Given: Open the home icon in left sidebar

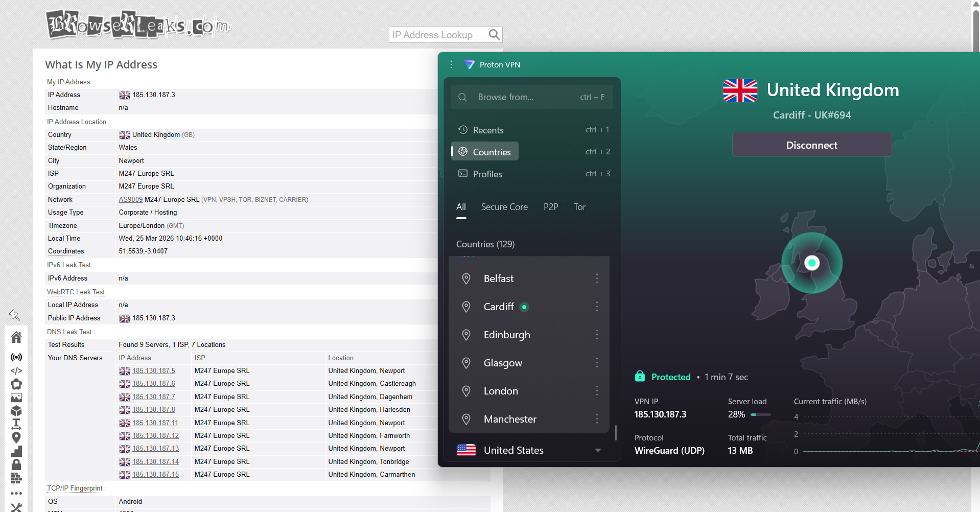Looking at the screenshot, I should 16,337.
